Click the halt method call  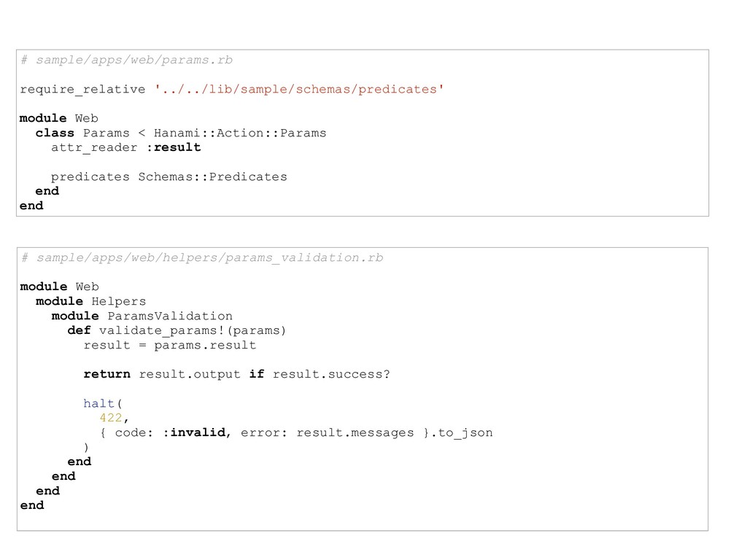(98, 403)
